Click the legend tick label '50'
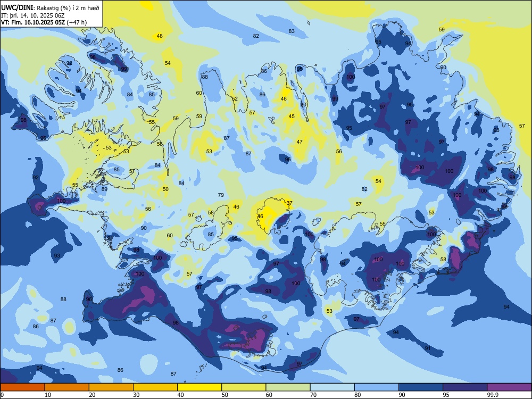Screen dimensions: 532x399 [225, 395]
